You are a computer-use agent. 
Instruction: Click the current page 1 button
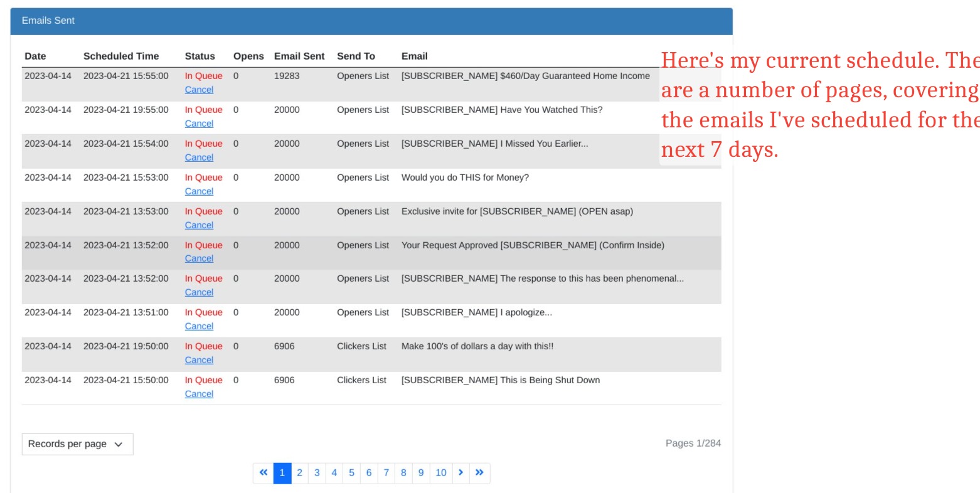(282, 473)
